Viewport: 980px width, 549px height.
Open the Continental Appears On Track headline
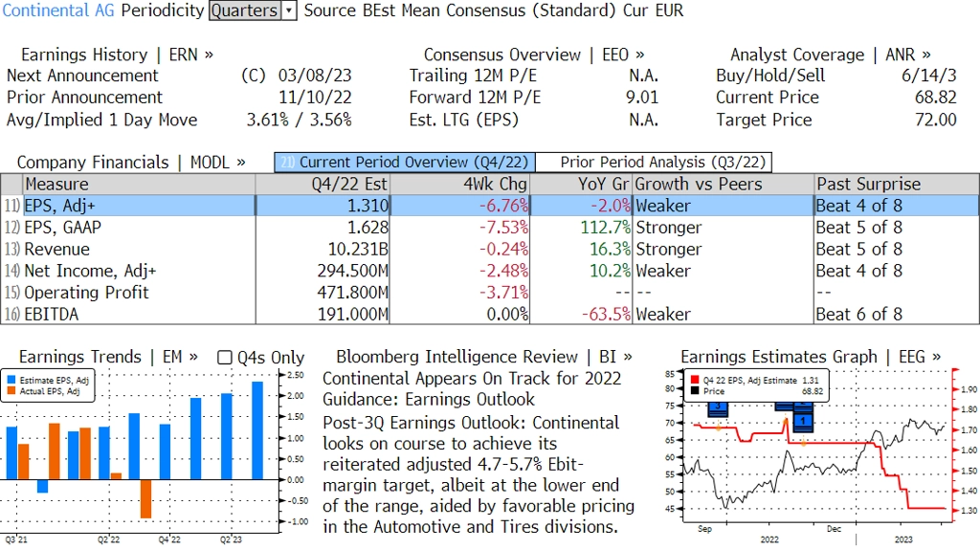tap(472, 388)
